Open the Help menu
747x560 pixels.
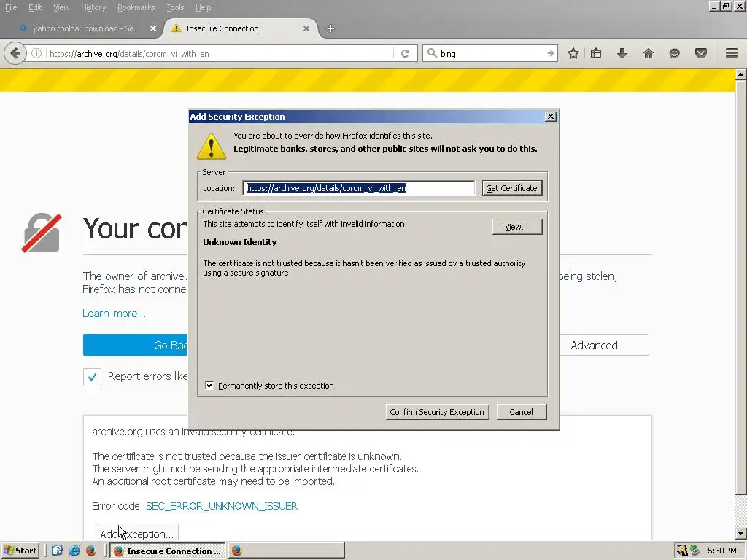pos(203,7)
